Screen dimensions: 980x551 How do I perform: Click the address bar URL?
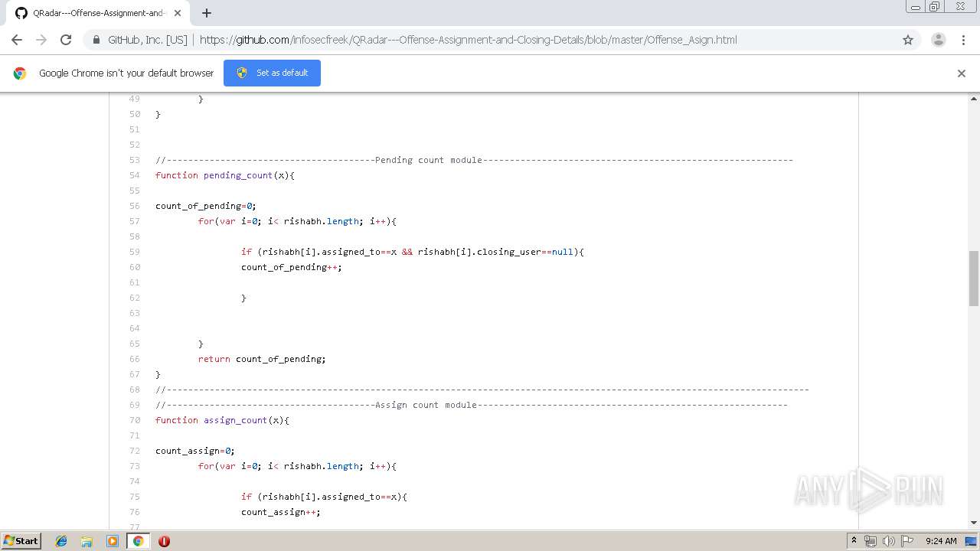[468, 40]
